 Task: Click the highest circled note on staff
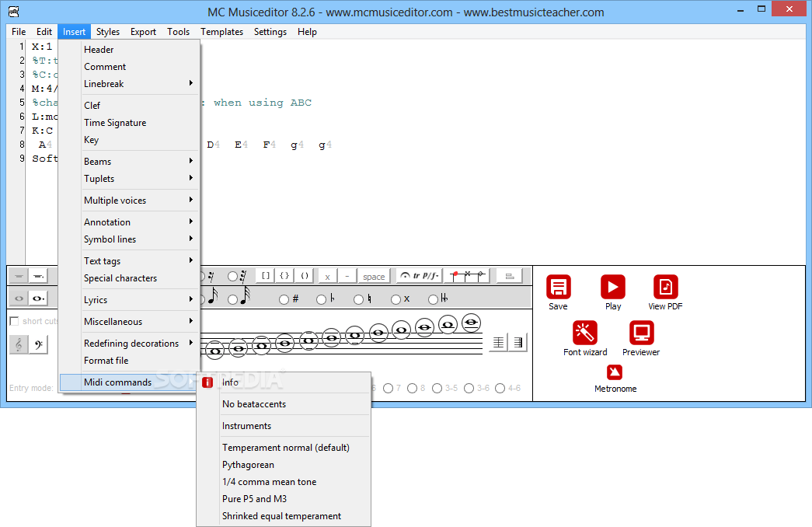pyautogui.click(x=471, y=323)
